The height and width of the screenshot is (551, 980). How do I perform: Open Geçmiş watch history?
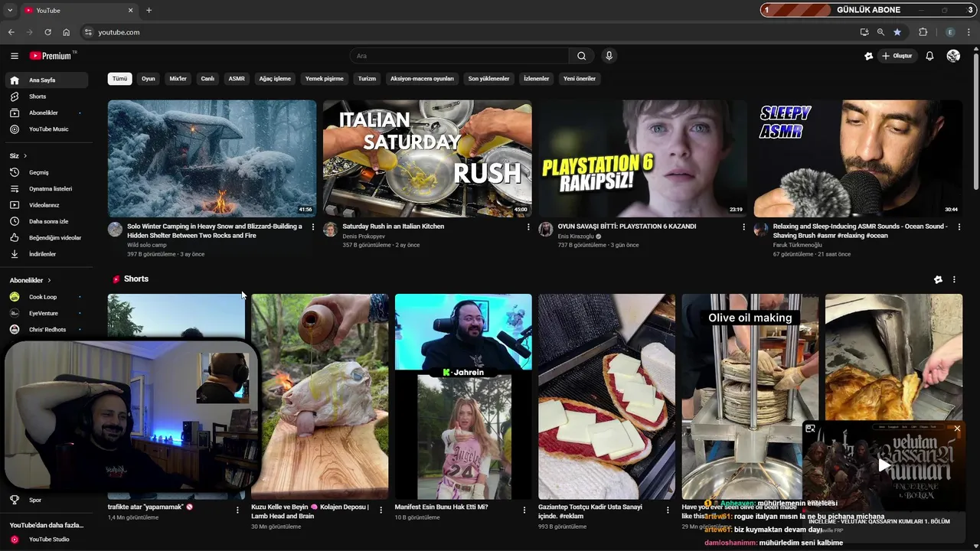point(47,173)
